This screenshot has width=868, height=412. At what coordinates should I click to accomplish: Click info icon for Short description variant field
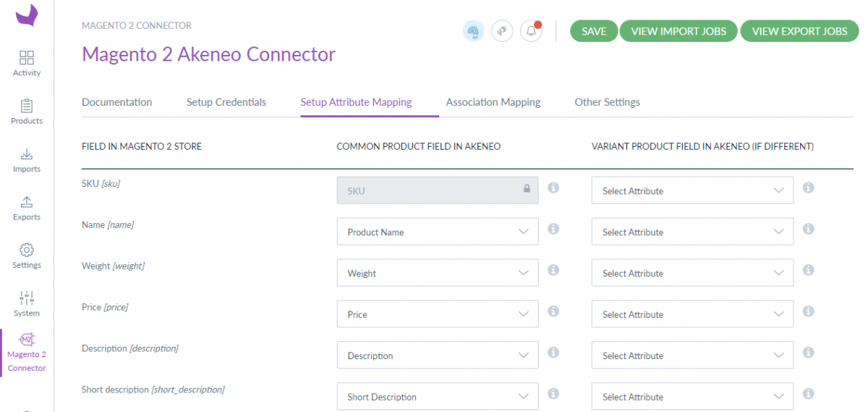[x=809, y=394]
